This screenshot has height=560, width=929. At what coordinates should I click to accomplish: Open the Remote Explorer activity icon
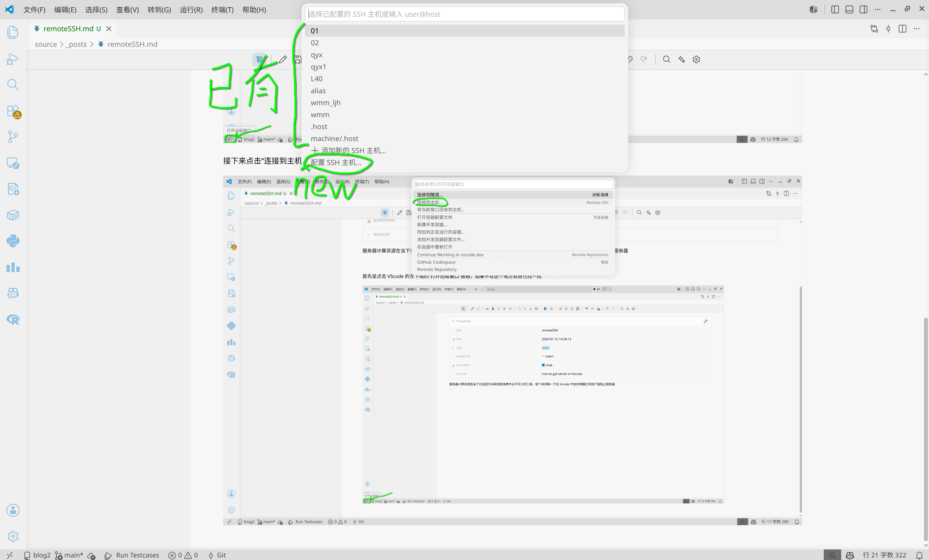(13, 163)
